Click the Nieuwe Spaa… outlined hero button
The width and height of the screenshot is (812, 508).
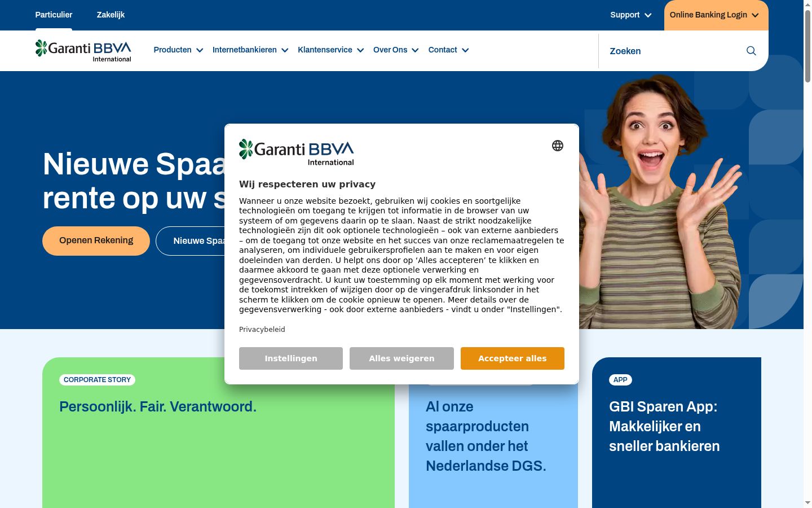click(x=191, y=241)
